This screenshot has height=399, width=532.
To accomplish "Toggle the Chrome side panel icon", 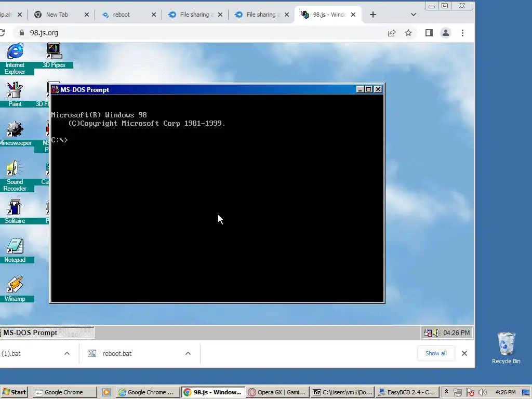I will [x=429, y=33].
